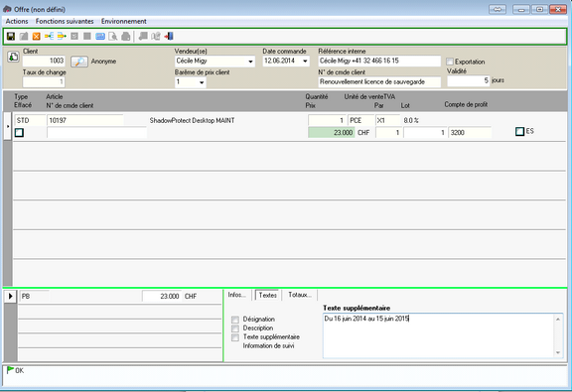Click the N° de cmde client header field
This screenshot has width=572, height=392.
[x=379, y=82]
